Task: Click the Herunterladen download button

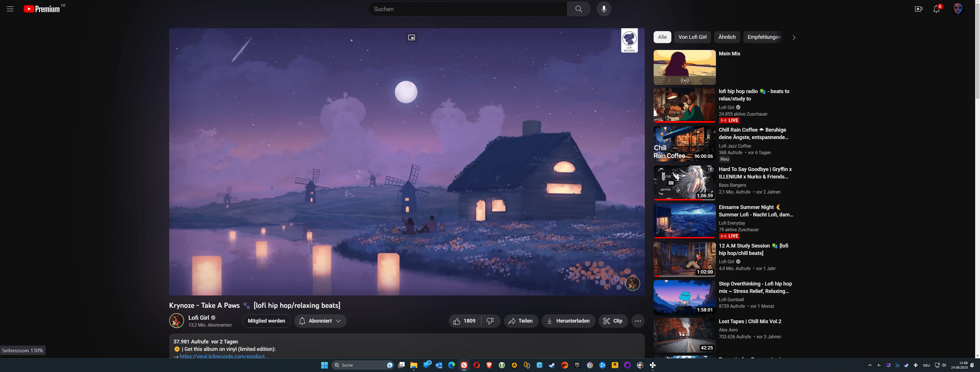Action: tap(568, 321)
